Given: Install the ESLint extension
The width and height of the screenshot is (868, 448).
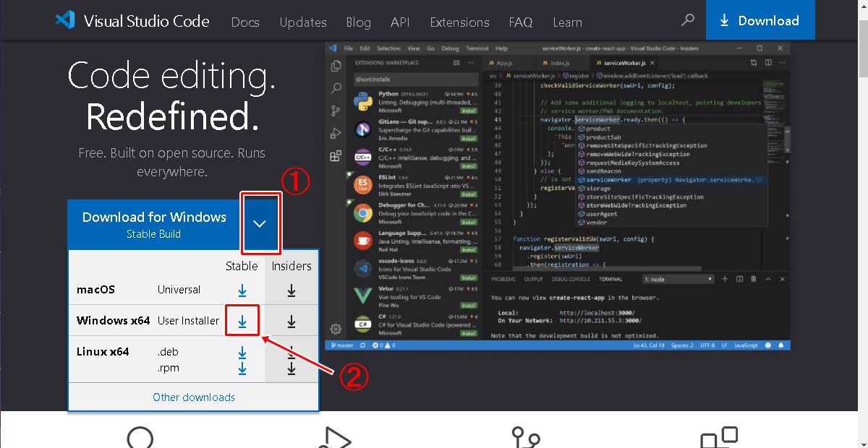Looking at the screenshot, I should point(468,194).
